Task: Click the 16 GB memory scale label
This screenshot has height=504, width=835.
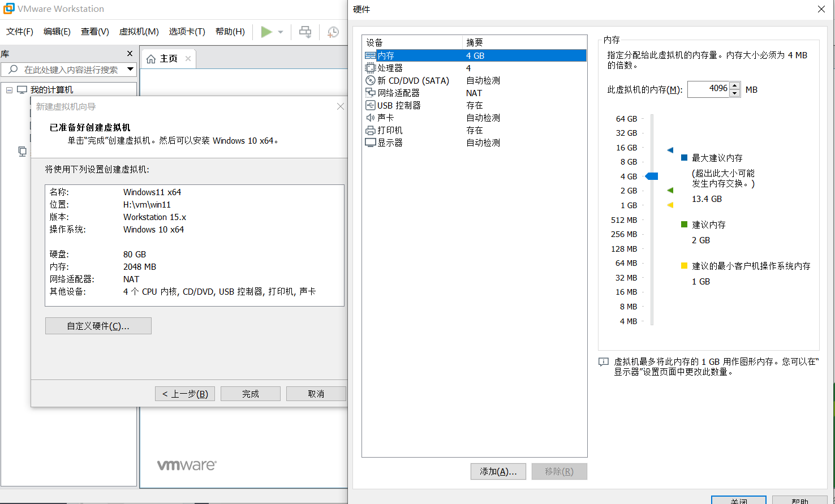Action: tap(626, 148)
